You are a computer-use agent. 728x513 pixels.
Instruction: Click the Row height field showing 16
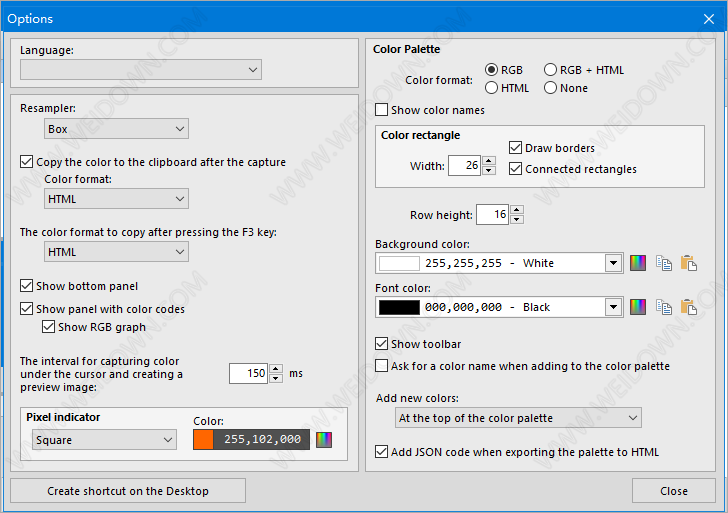(x=492, y=214)
